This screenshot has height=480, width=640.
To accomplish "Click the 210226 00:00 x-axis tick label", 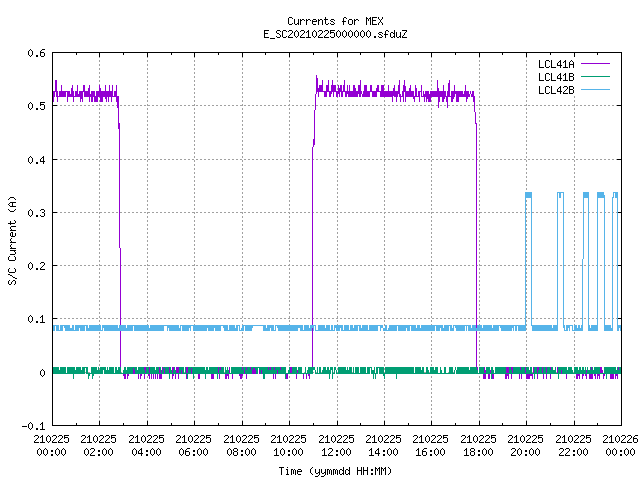I will tap(620, 446).
